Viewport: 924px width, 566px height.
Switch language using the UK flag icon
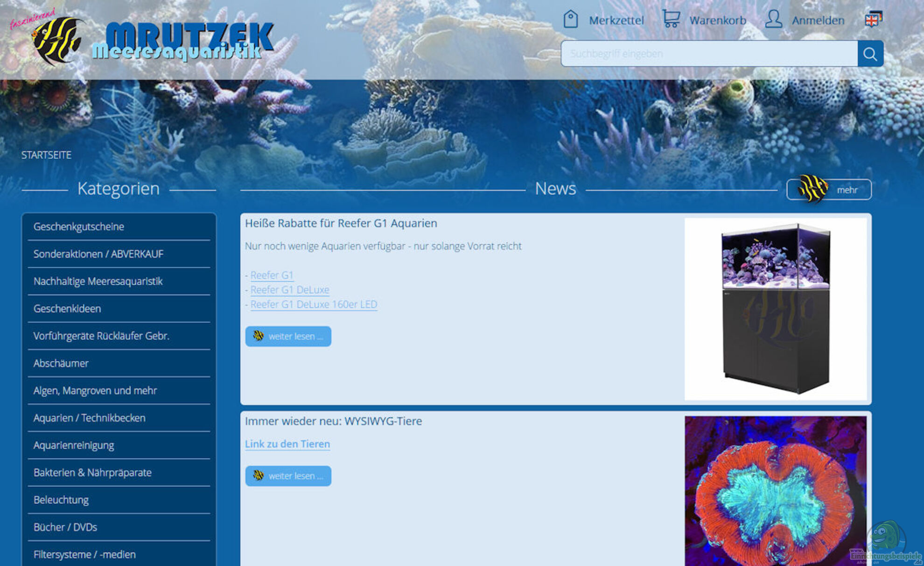tap(872, 20)
